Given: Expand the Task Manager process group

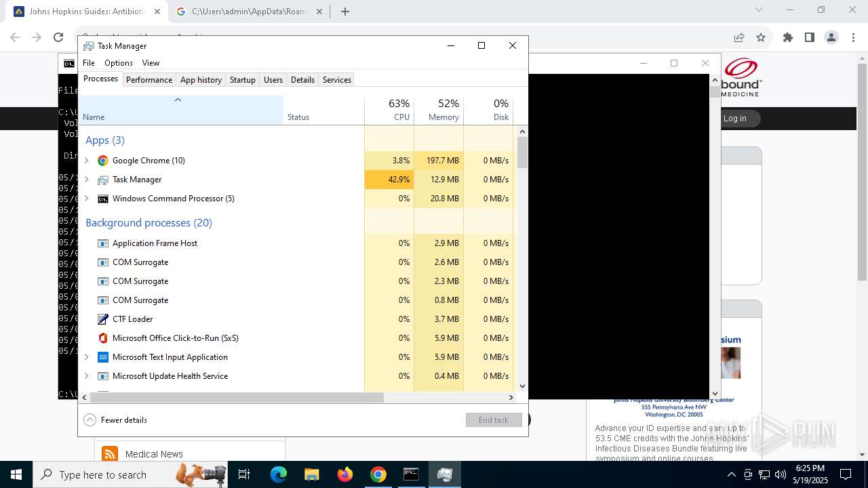Looking at the screenshot, I should 86,180.
